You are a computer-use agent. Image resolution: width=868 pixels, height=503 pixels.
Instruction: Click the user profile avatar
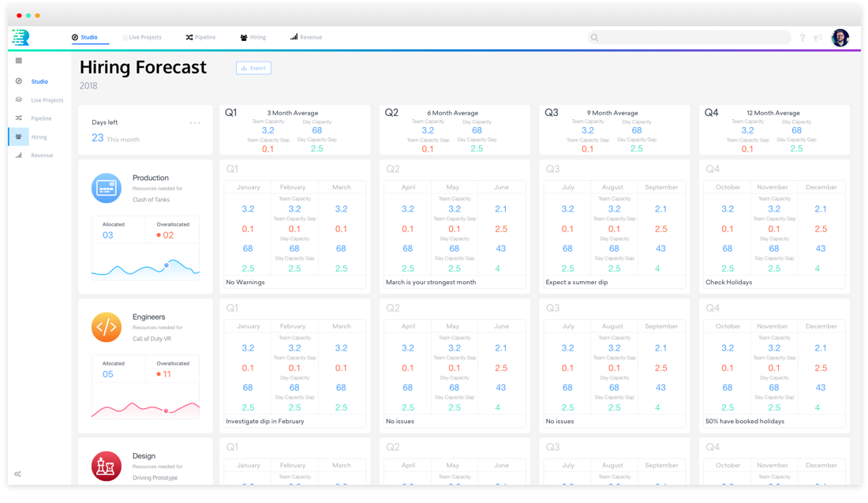pyautogui.click(x=840, y=38)
